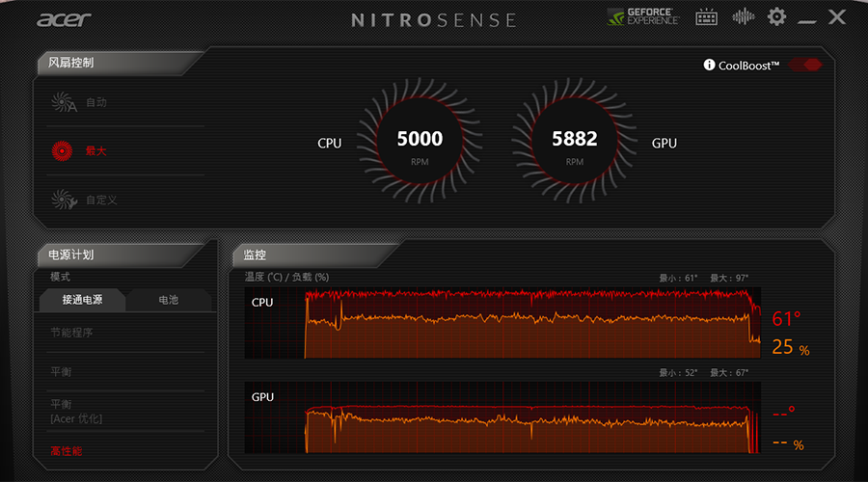Open the gear settings menu
The width and height of the screenshot is (868, 482).
click(776, 16)
